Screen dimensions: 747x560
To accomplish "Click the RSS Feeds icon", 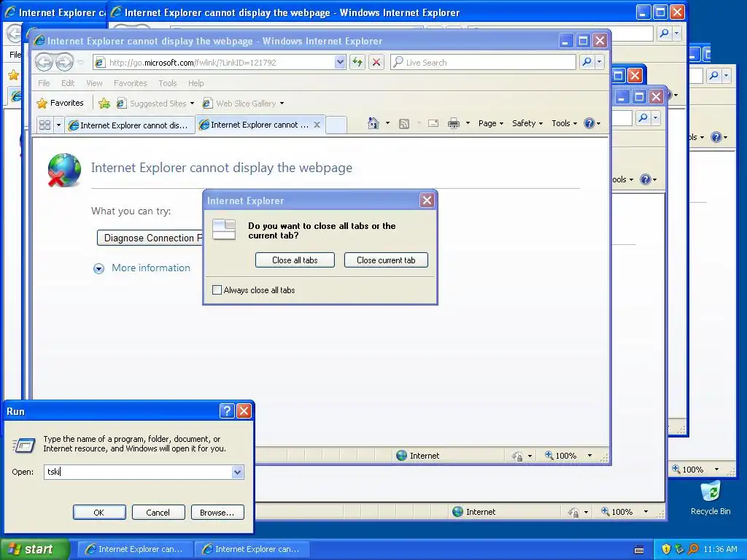I will coord(404,124).
